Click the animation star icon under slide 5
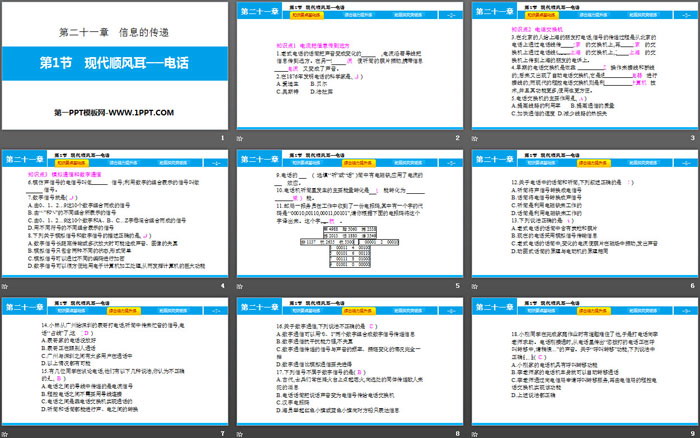This screenshot has height=438, width=700. coord(240,286)
